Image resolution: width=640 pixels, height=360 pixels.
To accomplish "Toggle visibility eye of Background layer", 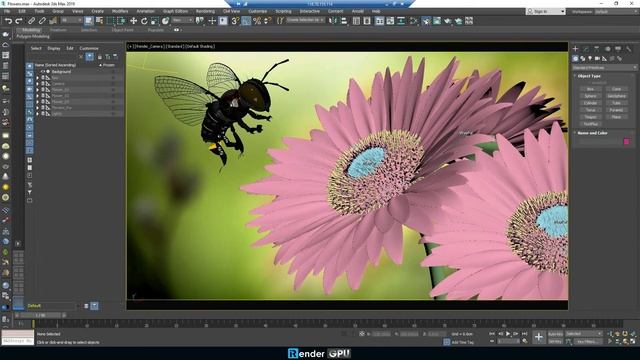I will [x=42, y=71].
